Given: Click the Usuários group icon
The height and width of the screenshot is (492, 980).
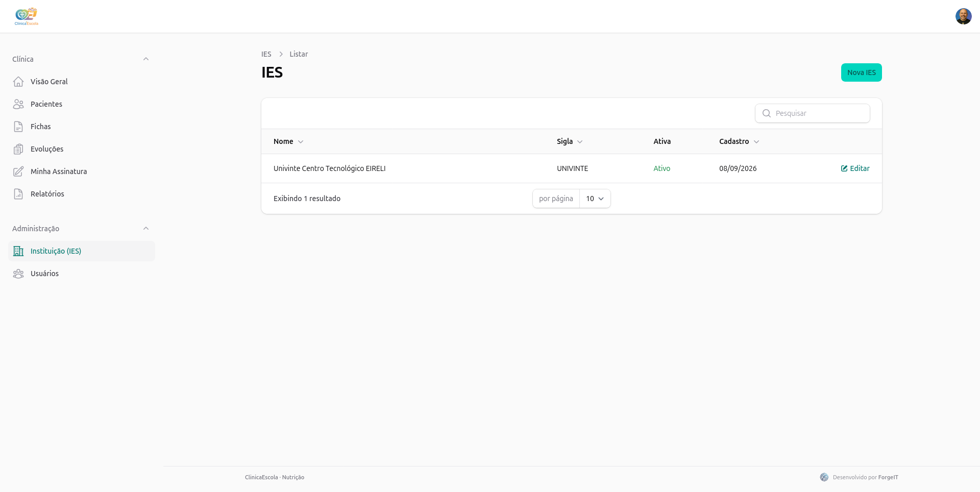Looking at the screenshot, I should [x=18, y=274].
